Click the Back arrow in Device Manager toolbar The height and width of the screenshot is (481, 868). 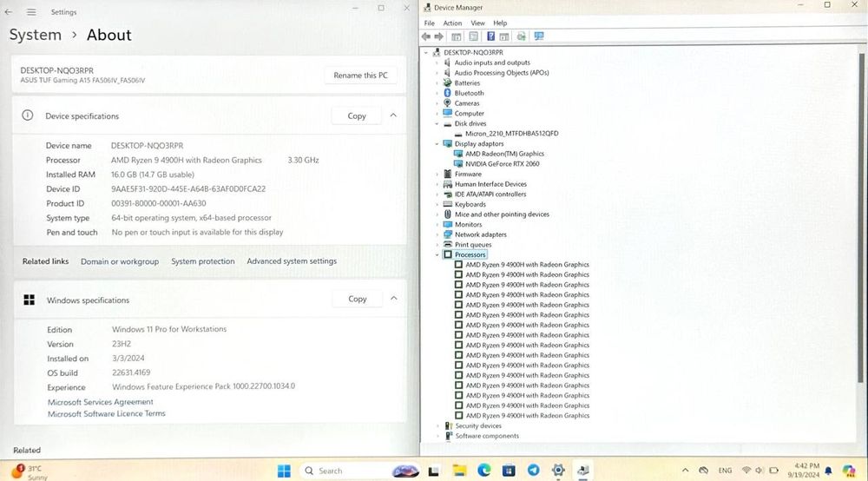point(425,36)
